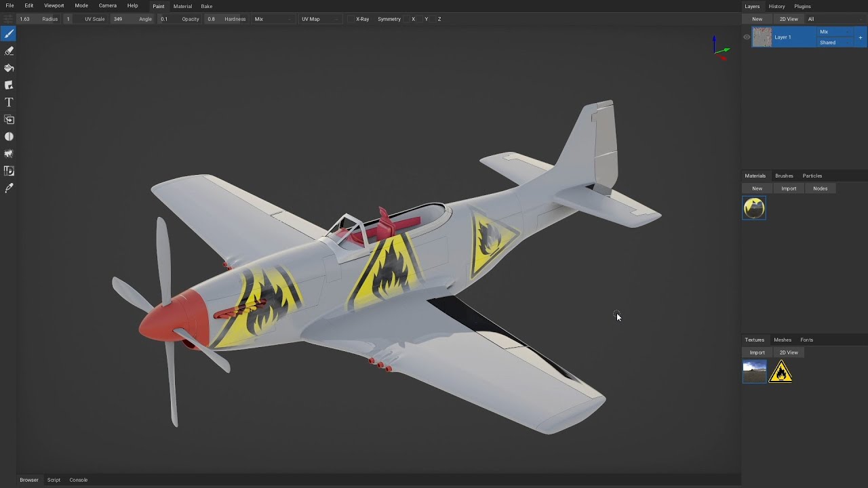Enable symmetry on the X axis
868x488 pixels.
pyautogui.click(x=413, y=19)
